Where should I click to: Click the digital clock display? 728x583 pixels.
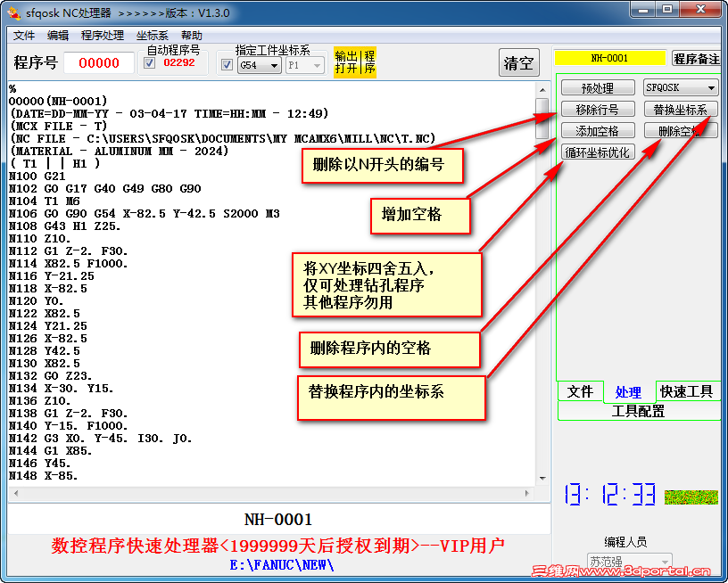point(610,494)
